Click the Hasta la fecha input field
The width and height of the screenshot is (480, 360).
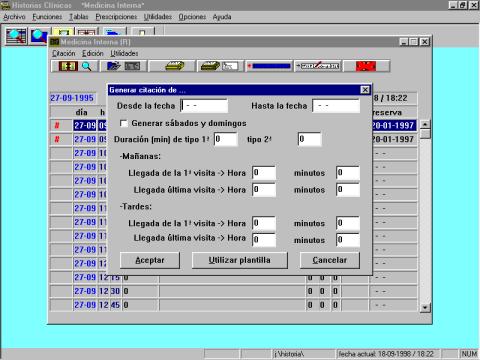click(336, 106)
